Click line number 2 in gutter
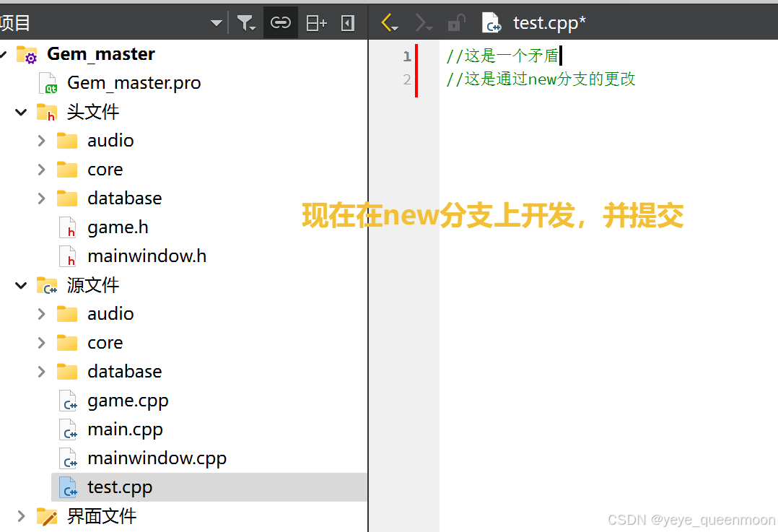The height and width of the screenshot is (532, 778). click(407, 79)
